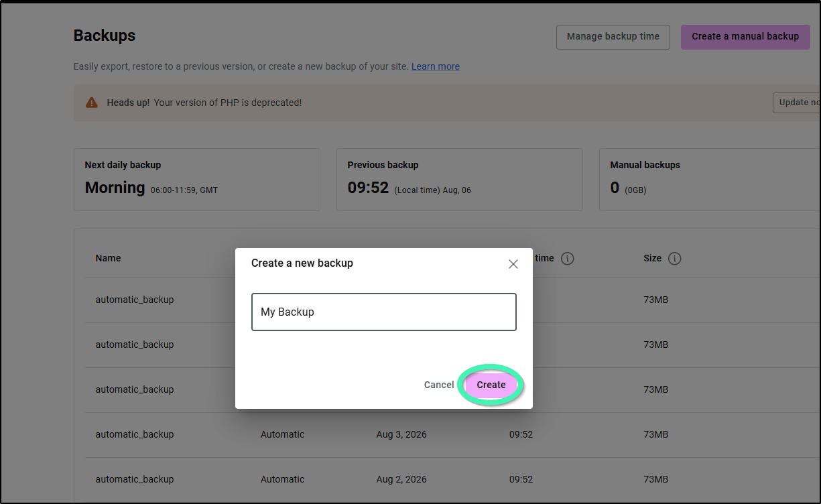Click the PHP deprecated warning icon
This screenshot has width=821, height=504.
(92, 103)
